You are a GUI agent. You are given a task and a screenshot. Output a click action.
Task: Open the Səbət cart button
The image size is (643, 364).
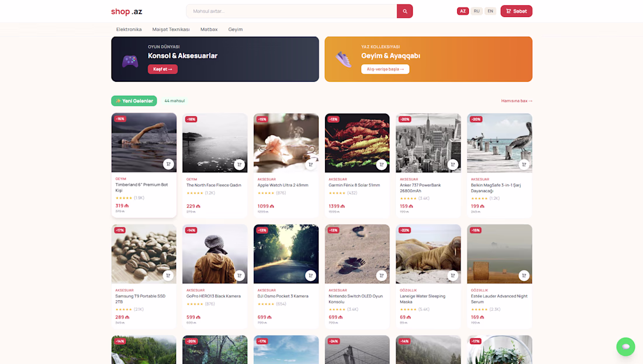click(x=516, y=11)
